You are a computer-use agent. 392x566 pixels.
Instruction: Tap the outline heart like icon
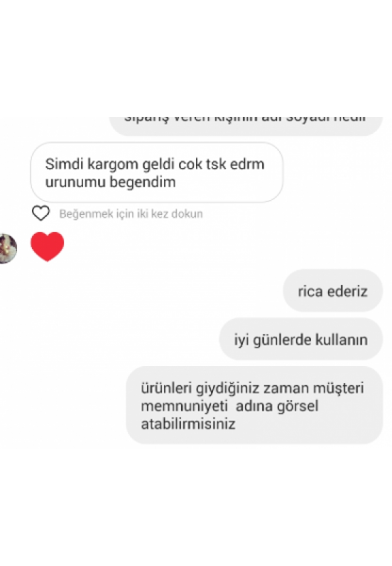coord(41,213)
